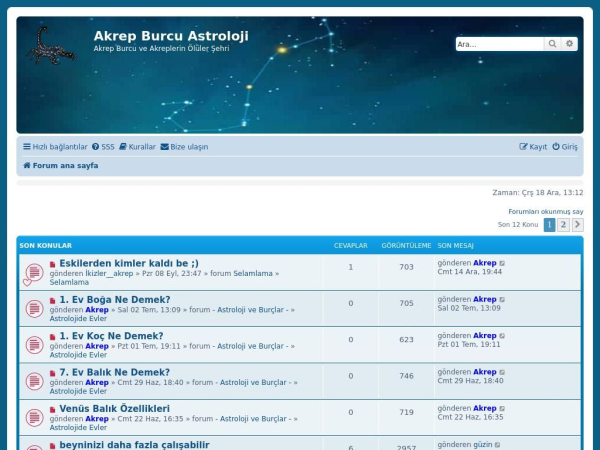The width and height of the screenshot is (600, 450).
Task: Select pagination page 1
Action: 549,225
